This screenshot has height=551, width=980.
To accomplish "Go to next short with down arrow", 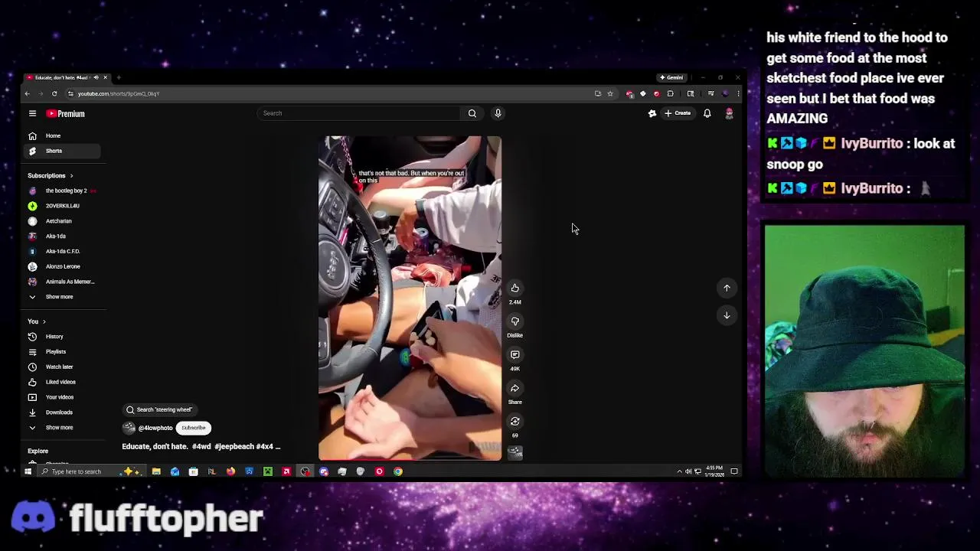I will [x=727, y=315].
